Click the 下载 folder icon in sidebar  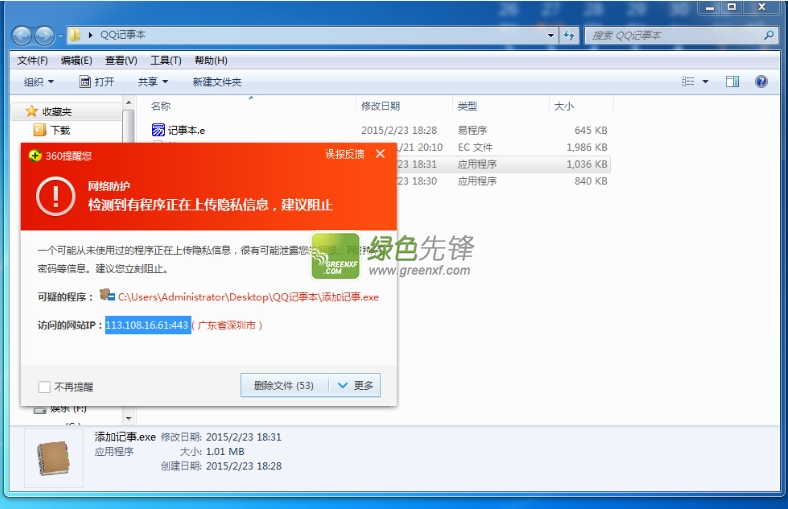click(40, 130)
